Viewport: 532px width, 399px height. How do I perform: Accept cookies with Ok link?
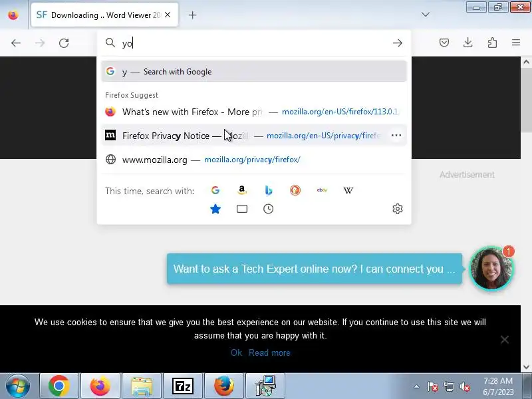coord(237,352)
